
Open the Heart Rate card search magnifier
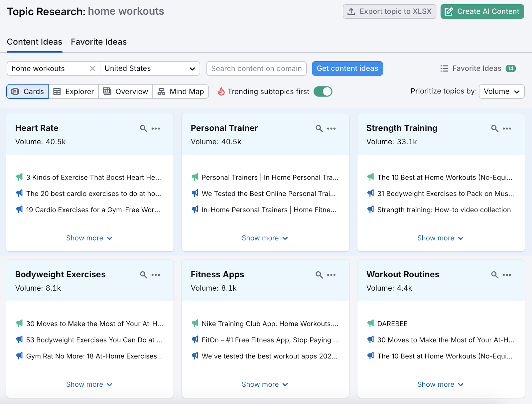click(143, 128)
